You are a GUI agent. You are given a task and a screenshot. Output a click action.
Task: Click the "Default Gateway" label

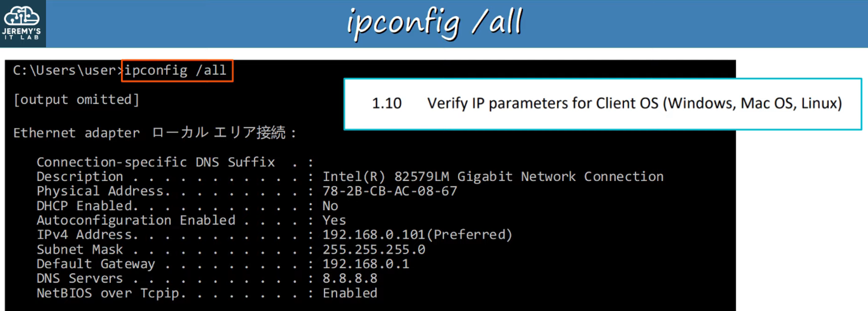click(x=95, y=264)
